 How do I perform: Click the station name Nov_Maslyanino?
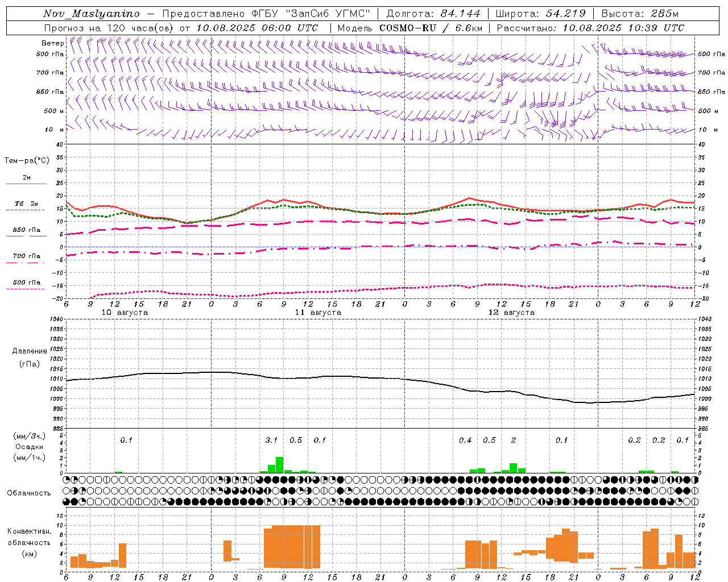92,14
